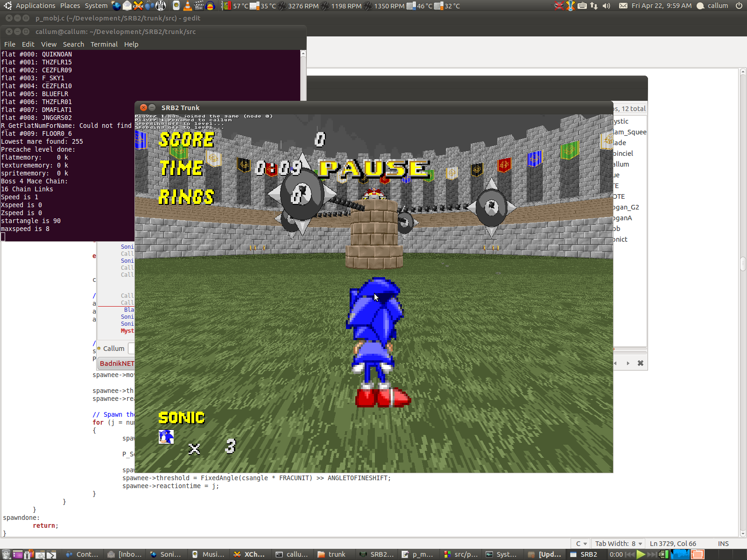Viewport: 747px width, 560px height.
Task: Click the CPU temperature sensor 57°C applet
Action: pos(235,6)
